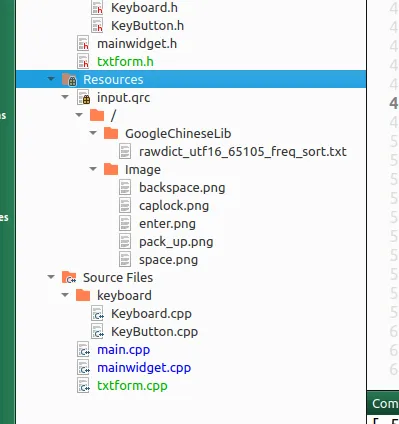Image resolution: width=399 pixels, height=424 pixels.
Task: Open txtform.h header file
Action: 125,62
